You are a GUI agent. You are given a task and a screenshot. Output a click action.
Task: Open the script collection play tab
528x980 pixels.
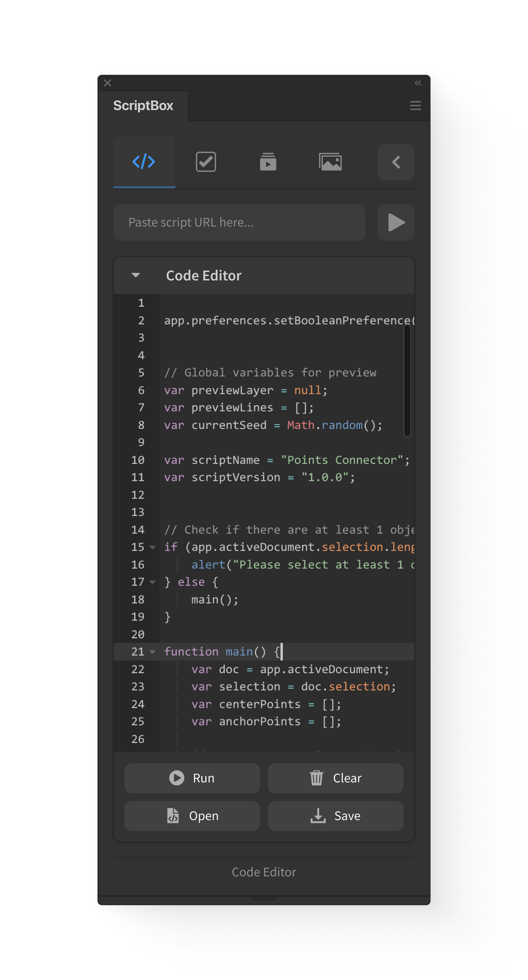(268, 162)
